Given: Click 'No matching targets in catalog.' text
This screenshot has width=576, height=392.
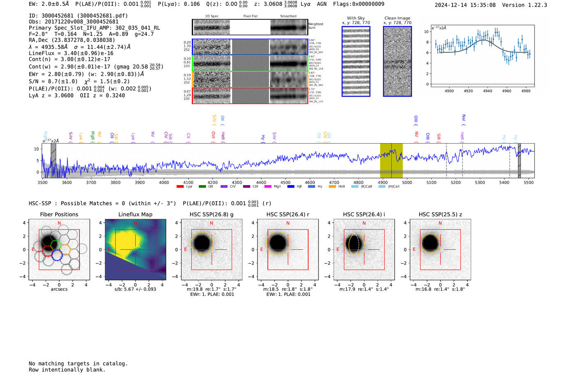Looking at the screenshot, I should coord(78,364).
